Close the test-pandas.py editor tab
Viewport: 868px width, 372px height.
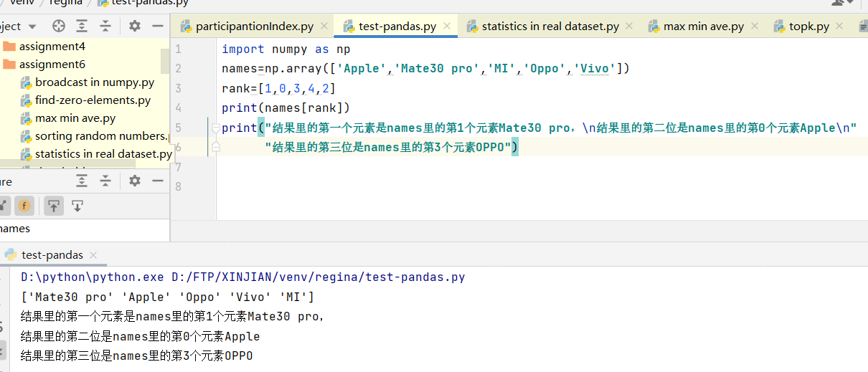click(x=448, y=27)
